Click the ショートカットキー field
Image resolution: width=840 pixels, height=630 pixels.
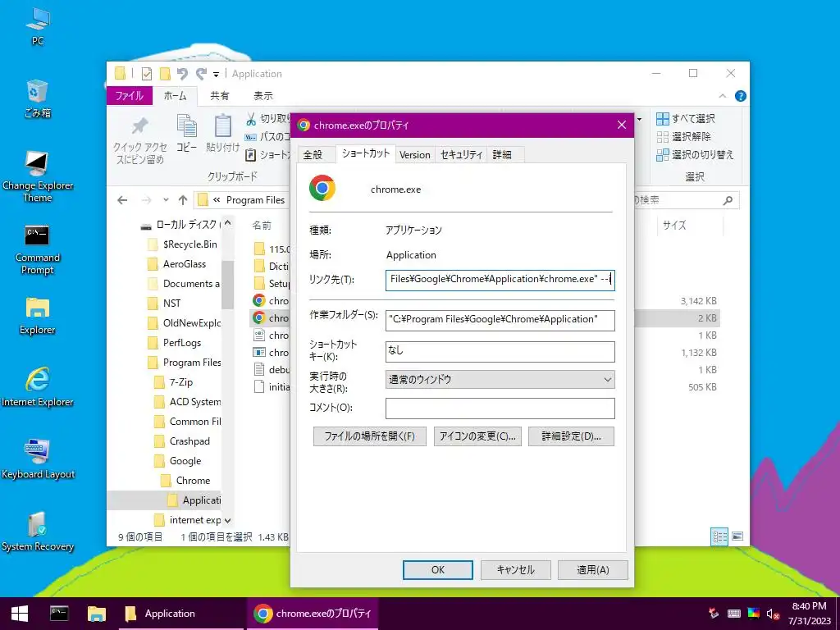click(500, 351)
